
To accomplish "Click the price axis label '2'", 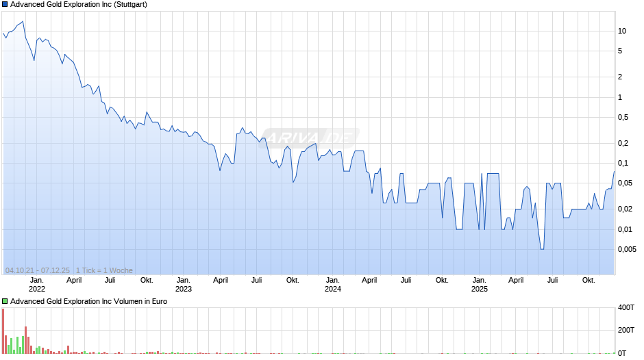I will click(x=620, y=77).
